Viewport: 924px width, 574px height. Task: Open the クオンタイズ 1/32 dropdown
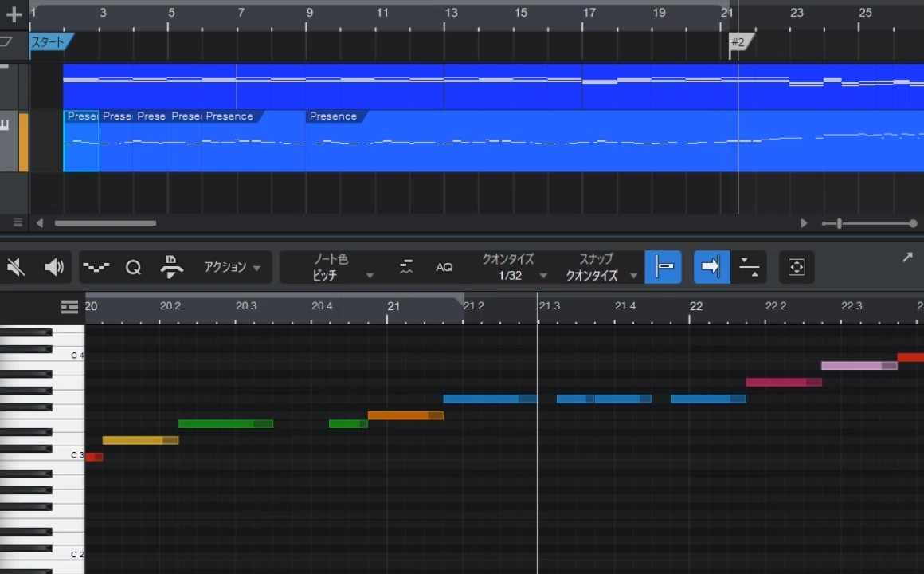(x=515, y=267)
